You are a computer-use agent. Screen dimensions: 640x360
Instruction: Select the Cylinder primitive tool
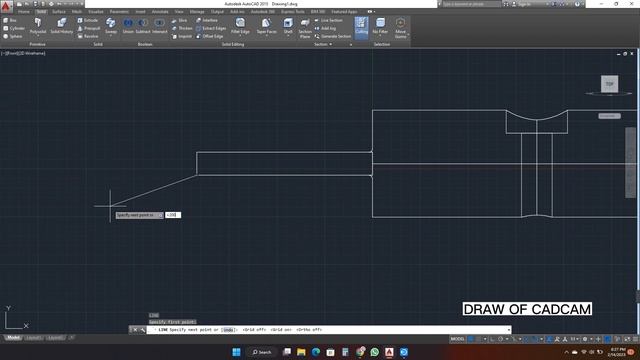tap(14, 28)
